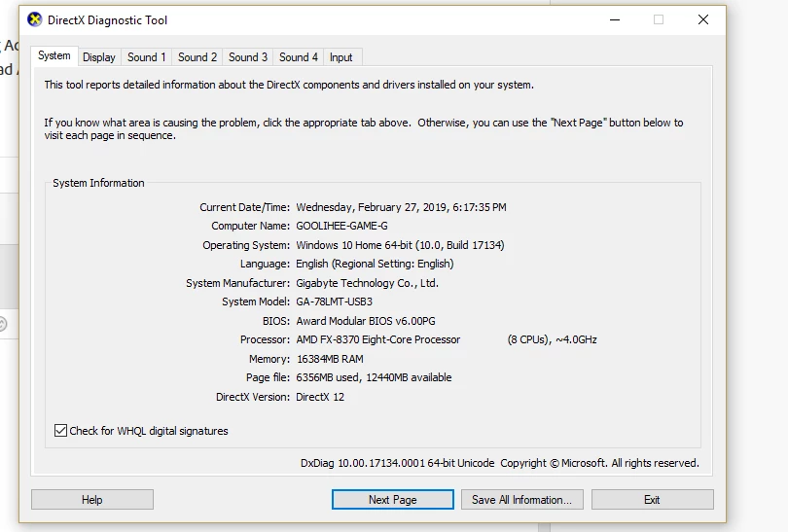Click the English (Regional Setting: English) value
The image size is (788, 532).
click(375, 264)
